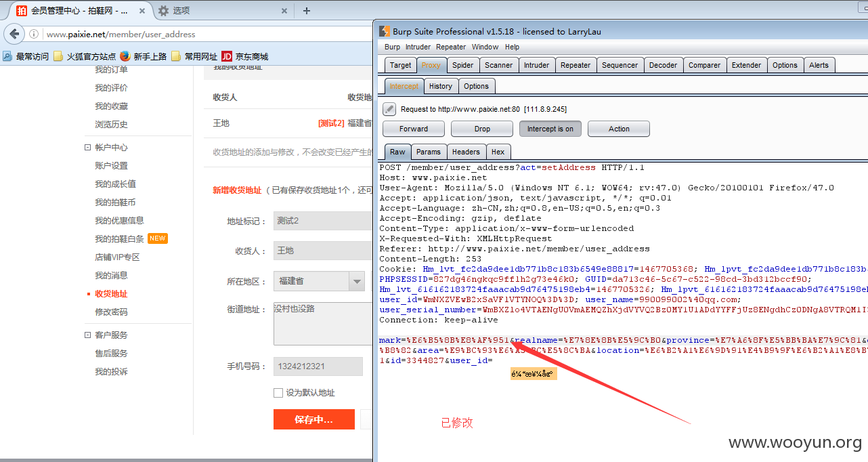The width and height of the screenshot is (868, 462).
Task: Close the 会员管理中心 browser tab
Action: pyautogui.click(x=141, y=11)
